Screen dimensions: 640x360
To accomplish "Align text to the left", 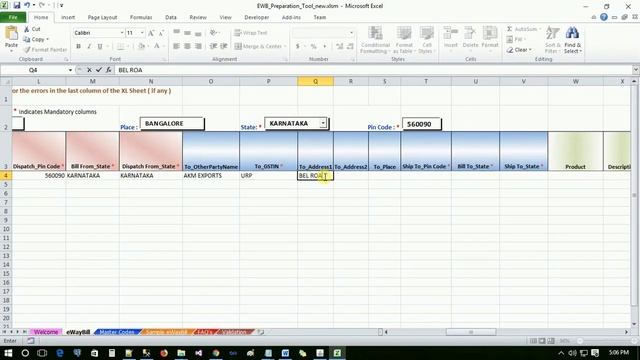I will [x=176, y=47].
